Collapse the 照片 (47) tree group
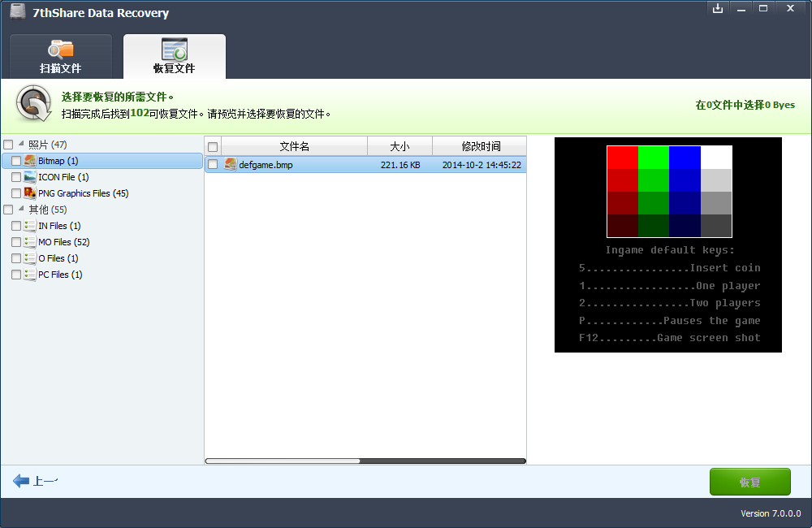 click(x=20, y=145)
